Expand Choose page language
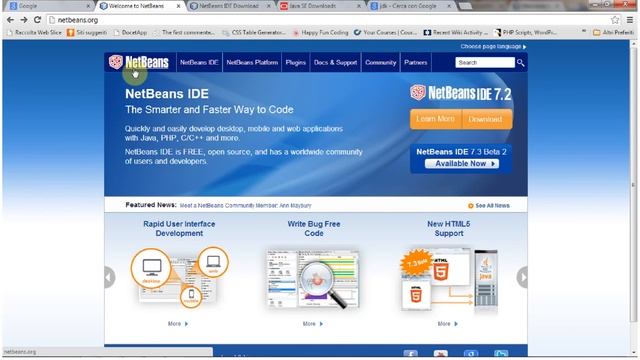Image resolution: width=640 pixels, height=360 pixels. (493, 47)
